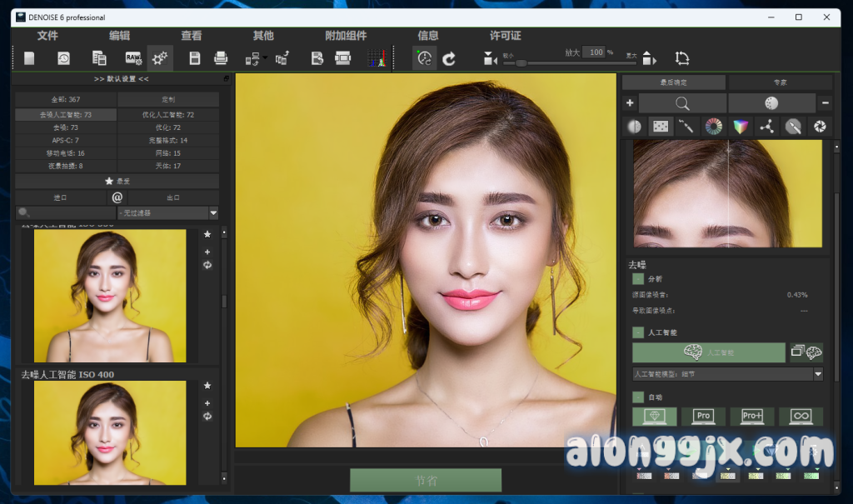Screen dimensions: 853x504
Task: Expand the 人工智能模型 dropdown
Action: click(817, 375)
